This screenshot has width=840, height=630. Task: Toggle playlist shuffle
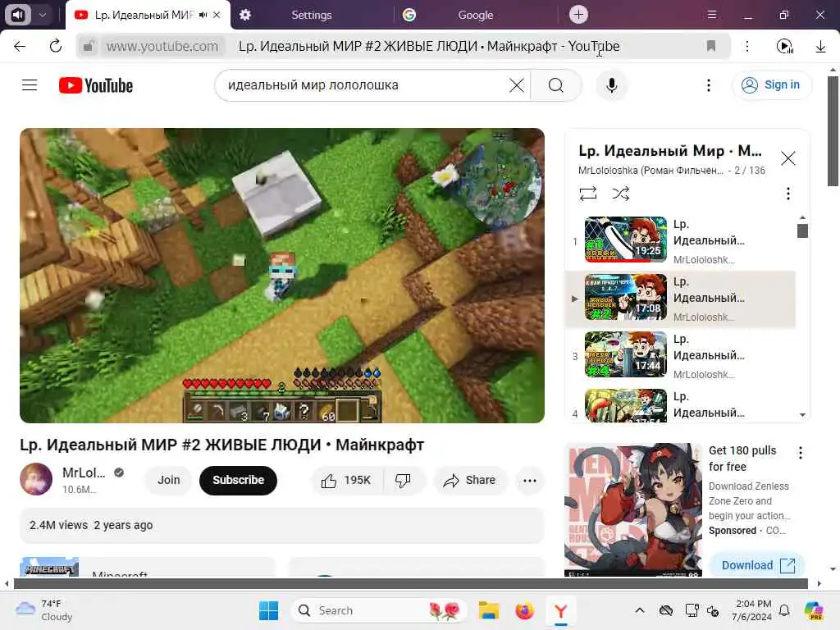coord(620,194)
